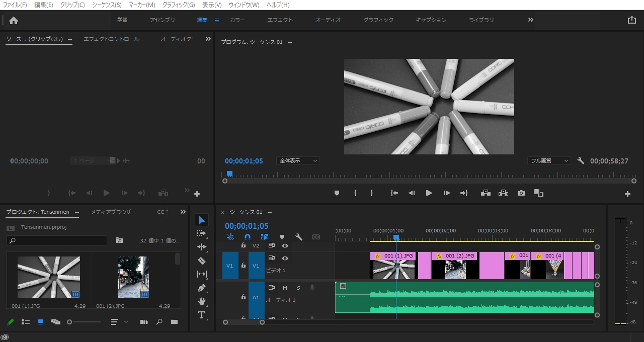Step back one frame in Program monitor
The image size is (644, 342).
pyautogui.click(x=412, y=193)
